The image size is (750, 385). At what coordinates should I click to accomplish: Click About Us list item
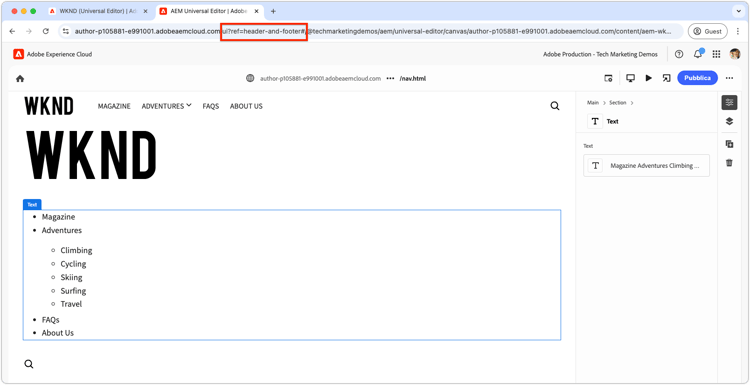(58, 333)
